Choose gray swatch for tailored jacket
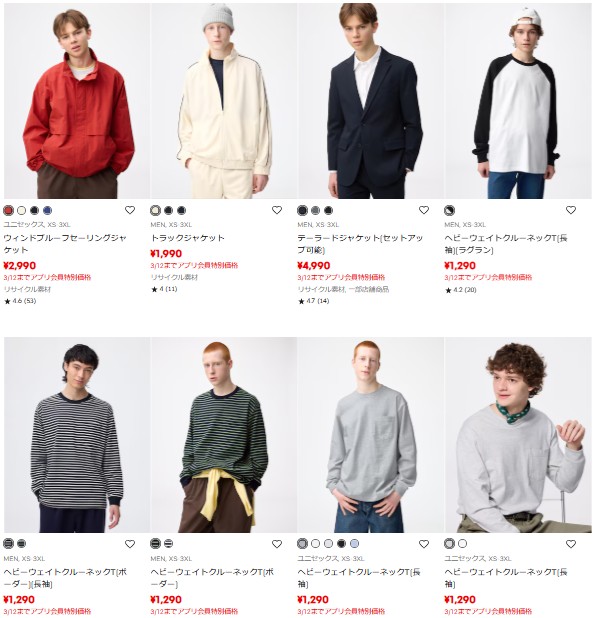 pyautogui.click(x=315, y=210)
